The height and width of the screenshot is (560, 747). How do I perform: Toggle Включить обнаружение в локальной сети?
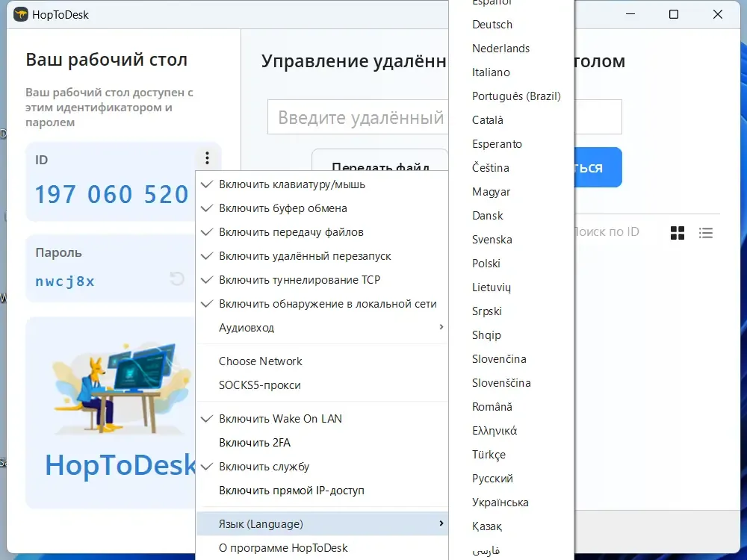[322, 303]
